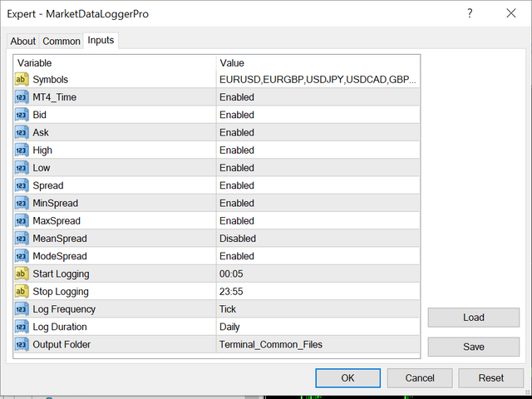Edit the Start Logging 00:05 value
The height and width of the screenshot is (399, 532).
tap(231, 273)
